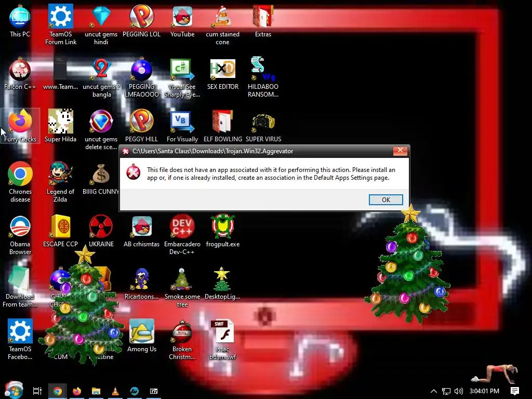Select the Super Hilda icon
The width and height of the screenshot is (532, 399).
[x=60, y=126]
